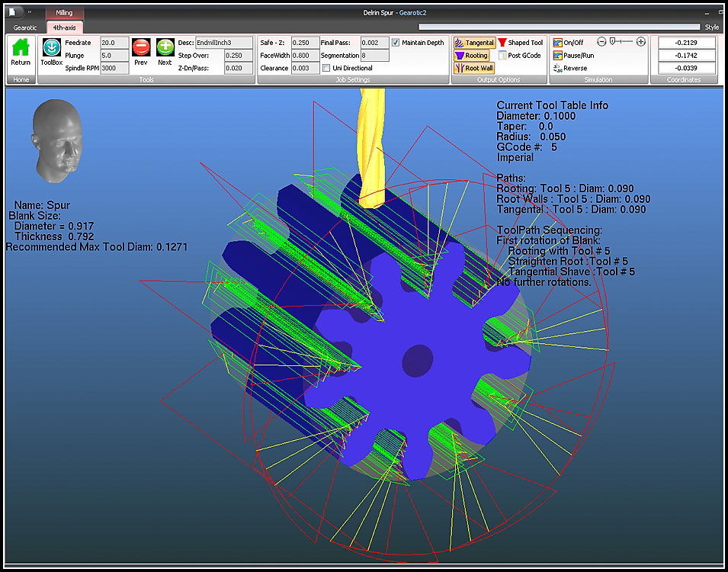This screenshot has width=728, height=572.
Task: Toggle the Tangental path output
Action: (x=474, y=43)
